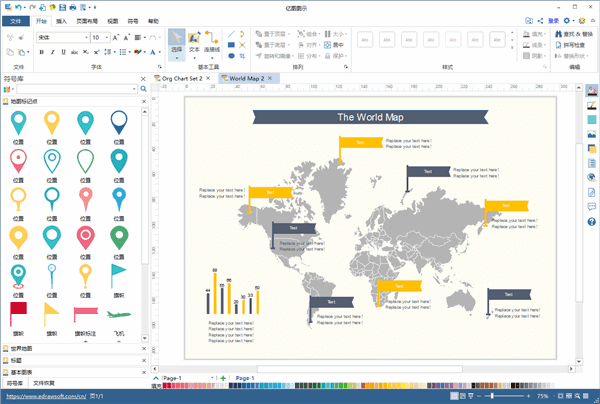This screenshot has width=600, height=404.
Task: Add a new page with plus icon
Action: [222, 377]
